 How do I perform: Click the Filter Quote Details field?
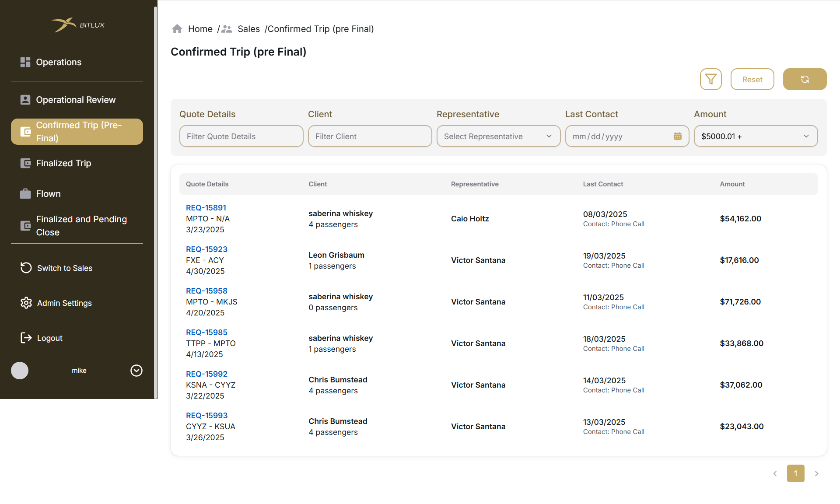[241, 136]
